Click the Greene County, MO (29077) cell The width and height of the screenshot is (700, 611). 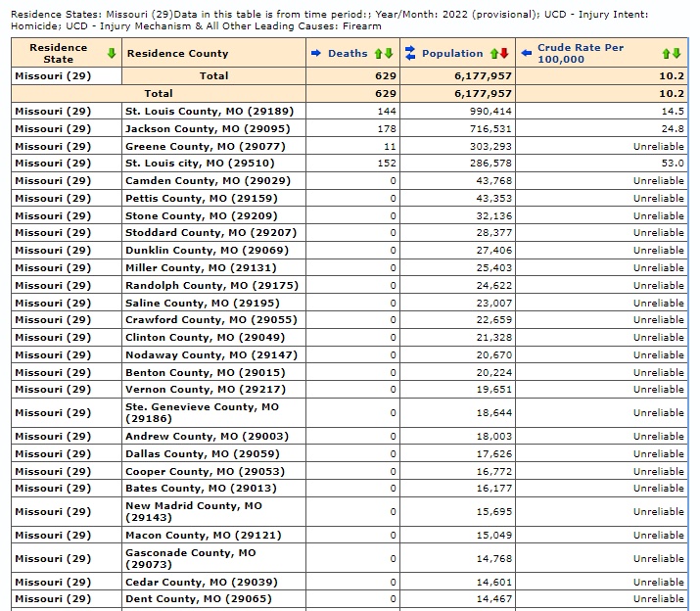[207, 146]
